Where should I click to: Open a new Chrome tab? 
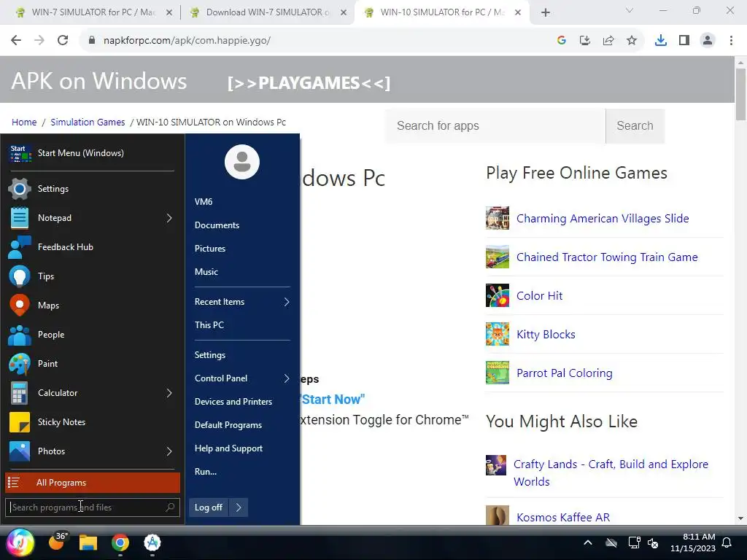click(546, 12)
